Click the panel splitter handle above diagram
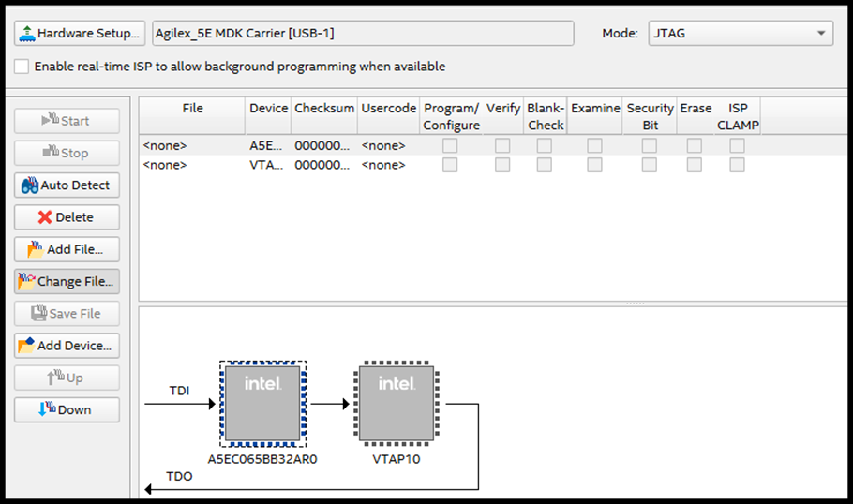 [635, 303]
